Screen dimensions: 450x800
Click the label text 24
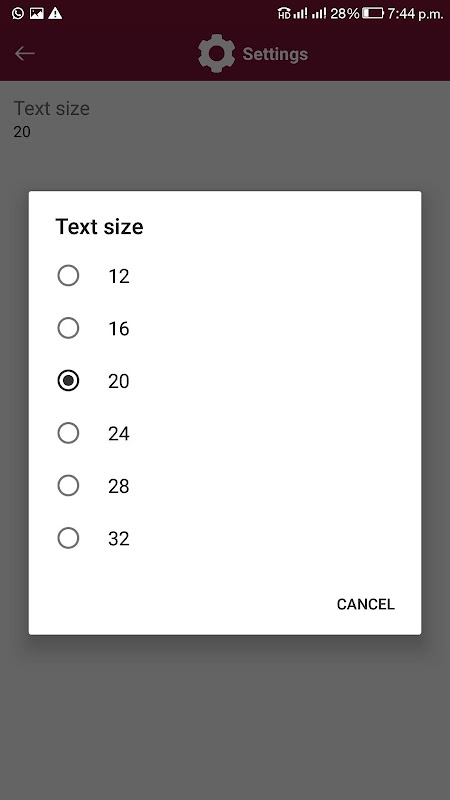118,434
